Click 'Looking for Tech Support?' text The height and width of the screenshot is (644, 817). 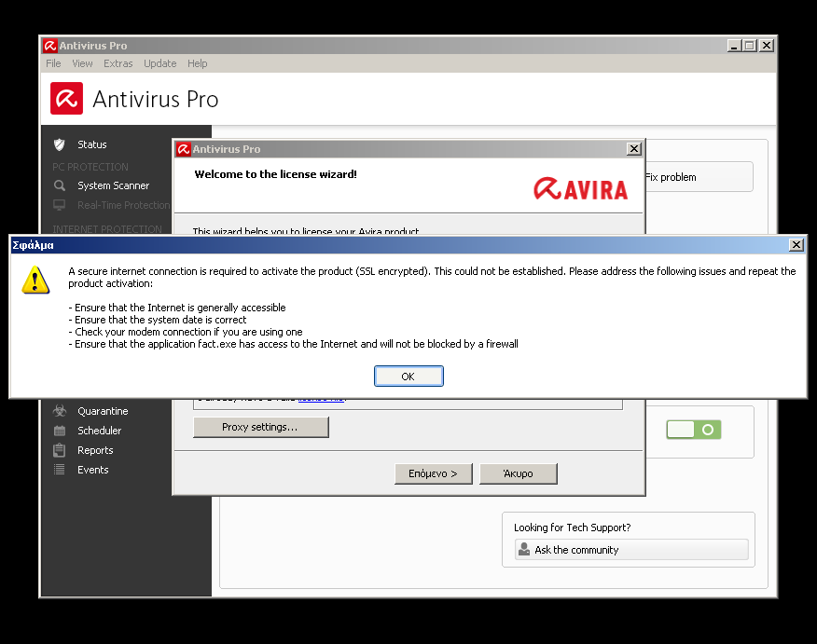pyautogui.click(x=572, y=528)
